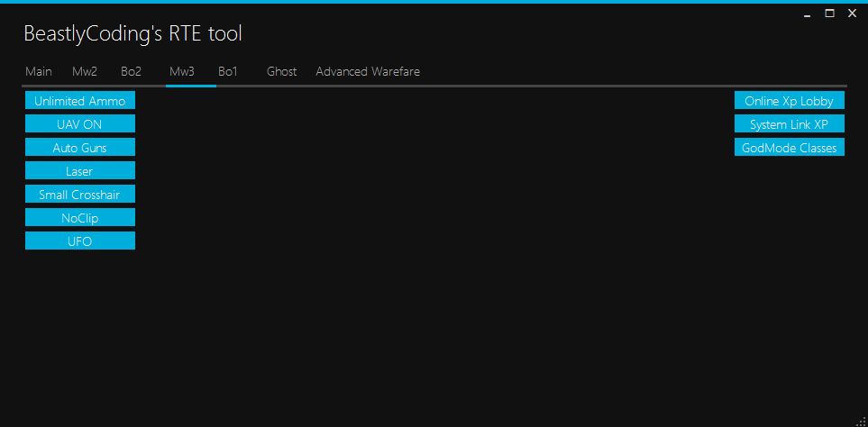Image resolution: width=868 pixels, height=427 pixels.
Task: Click the active Mw3 tab
Action: (x=182, y=71)
